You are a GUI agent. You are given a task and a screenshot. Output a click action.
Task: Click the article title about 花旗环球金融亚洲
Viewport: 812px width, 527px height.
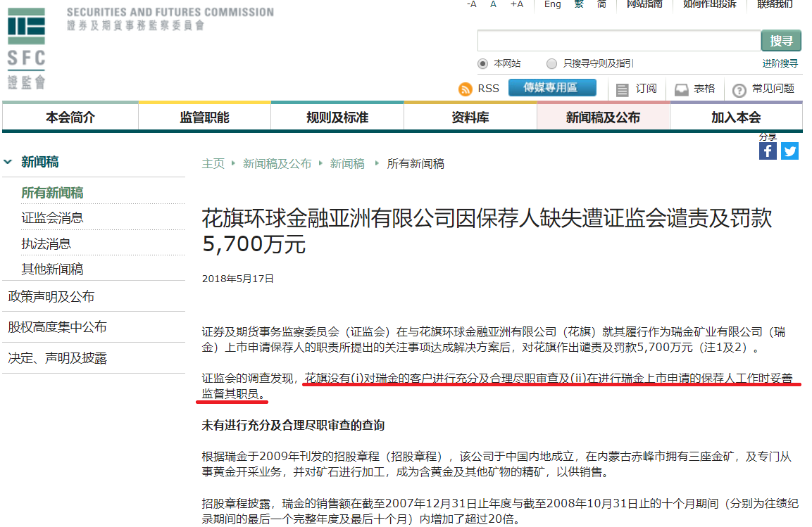tap(487, 231)
